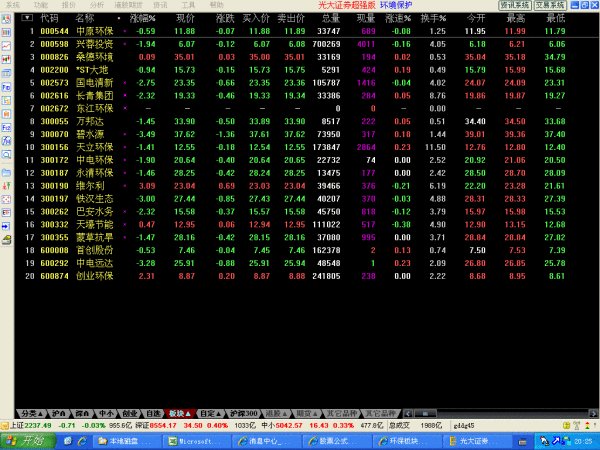The width and height of the screenshot is (600, 450).
Task: Click the magnifier search icon in left sidebar
Action: (x=6, y=155)
